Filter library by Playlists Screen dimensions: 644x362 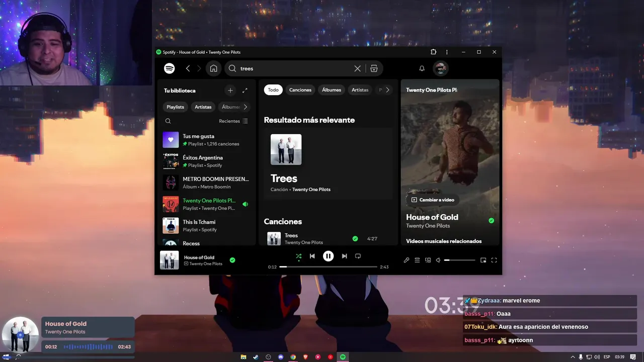[x=176, y=107]
